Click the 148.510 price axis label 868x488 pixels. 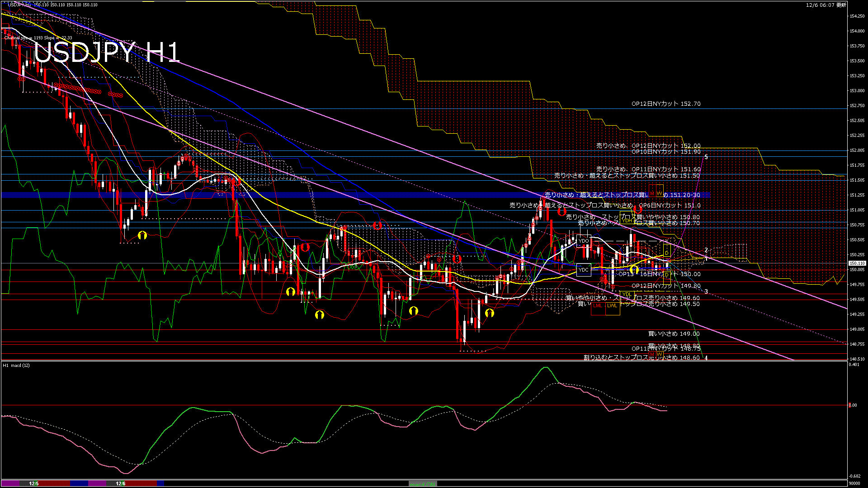857,359
